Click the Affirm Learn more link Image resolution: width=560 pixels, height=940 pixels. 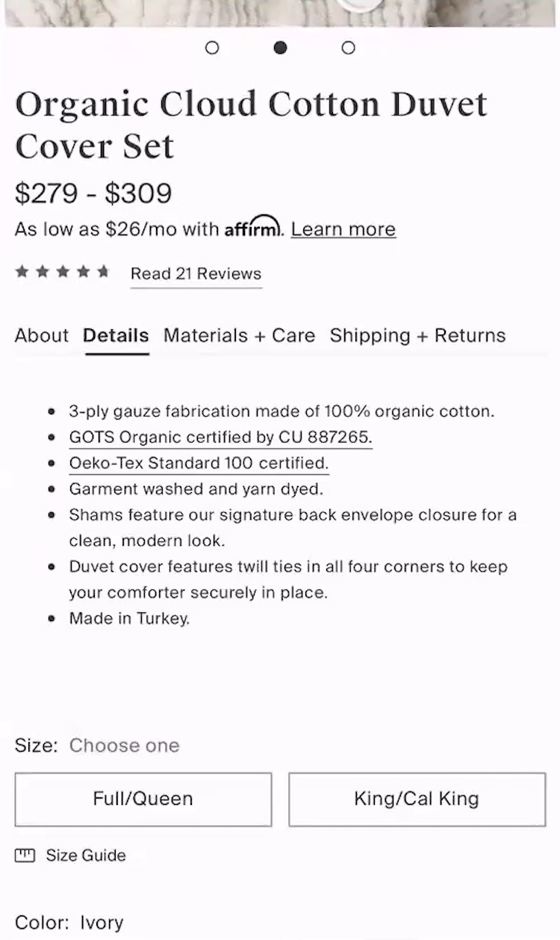(x=343, y=229)
